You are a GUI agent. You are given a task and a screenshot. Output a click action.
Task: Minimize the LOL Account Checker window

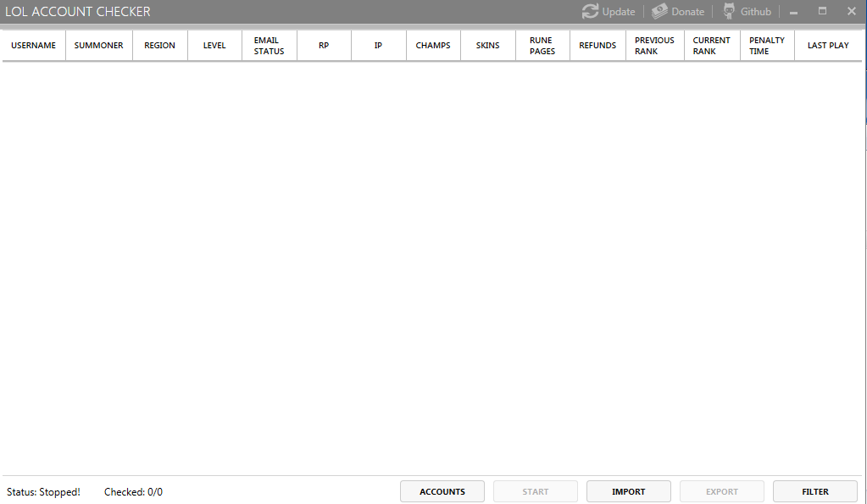793,12
